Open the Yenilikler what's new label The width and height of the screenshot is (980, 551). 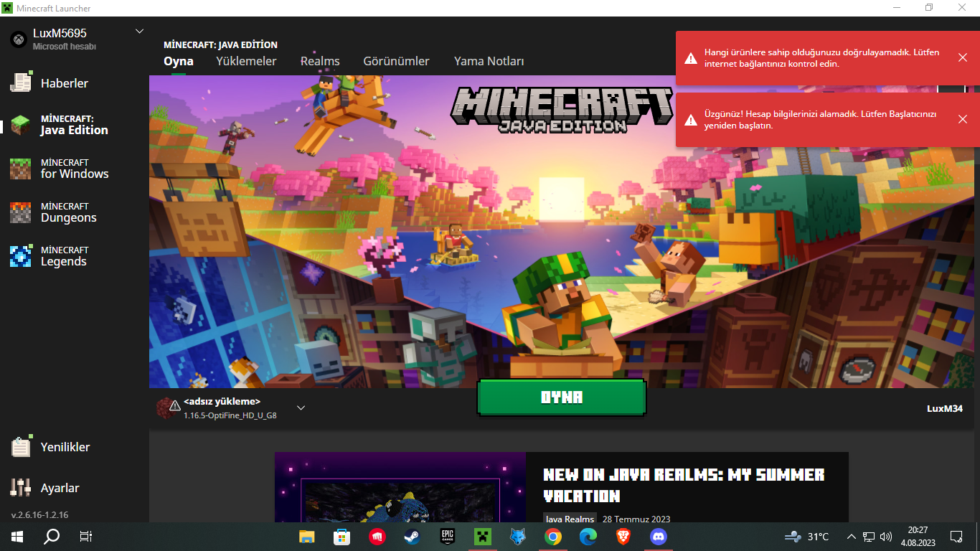[65, 447]
